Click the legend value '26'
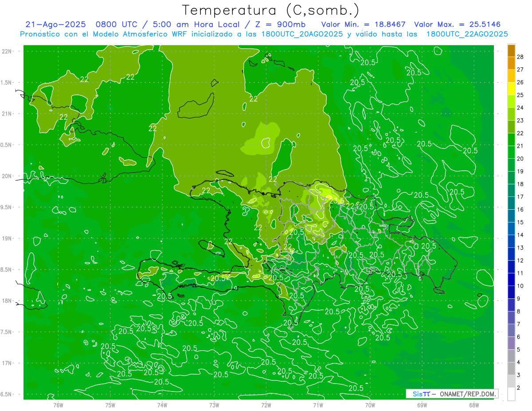 520,82
